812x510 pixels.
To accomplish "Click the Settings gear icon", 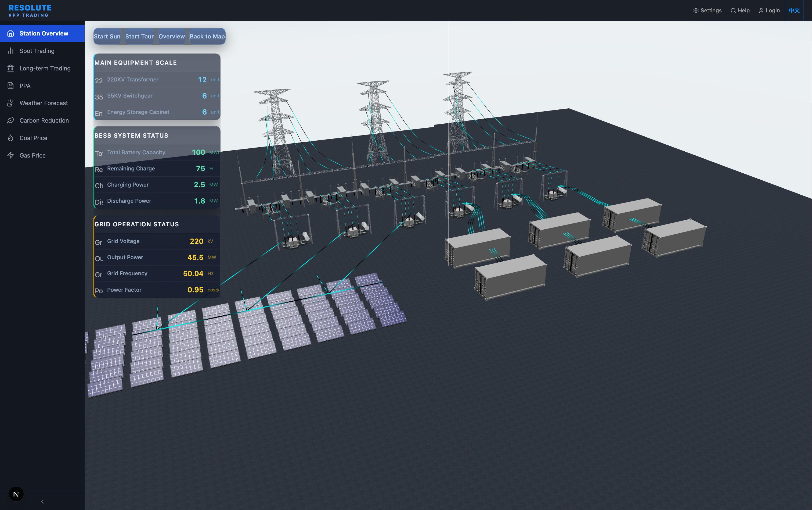I will click(x=696, y=10).
